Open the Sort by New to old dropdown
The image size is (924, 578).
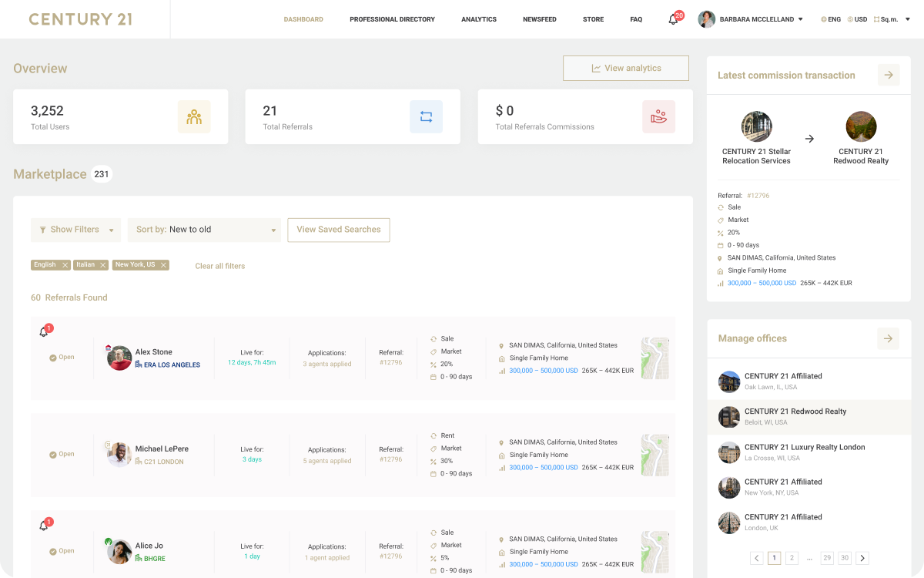click(204, 230)
